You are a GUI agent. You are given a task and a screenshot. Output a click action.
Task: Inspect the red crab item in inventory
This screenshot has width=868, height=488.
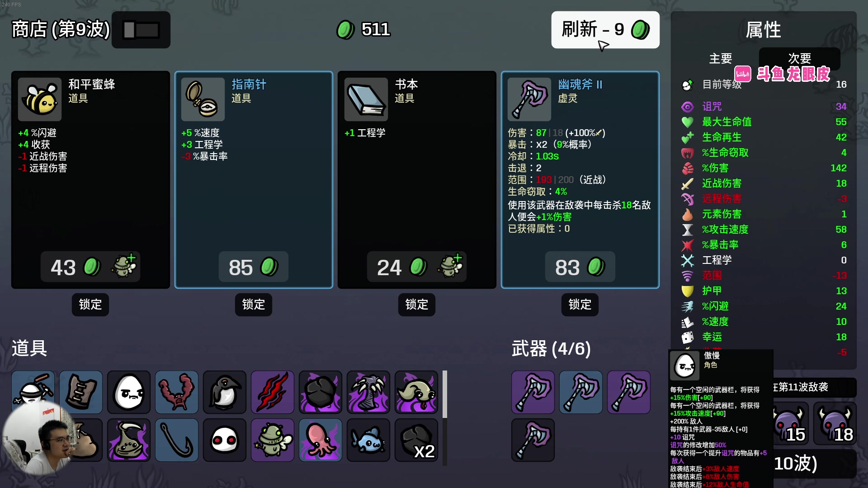pyautogui.click(x=177, y=392)
